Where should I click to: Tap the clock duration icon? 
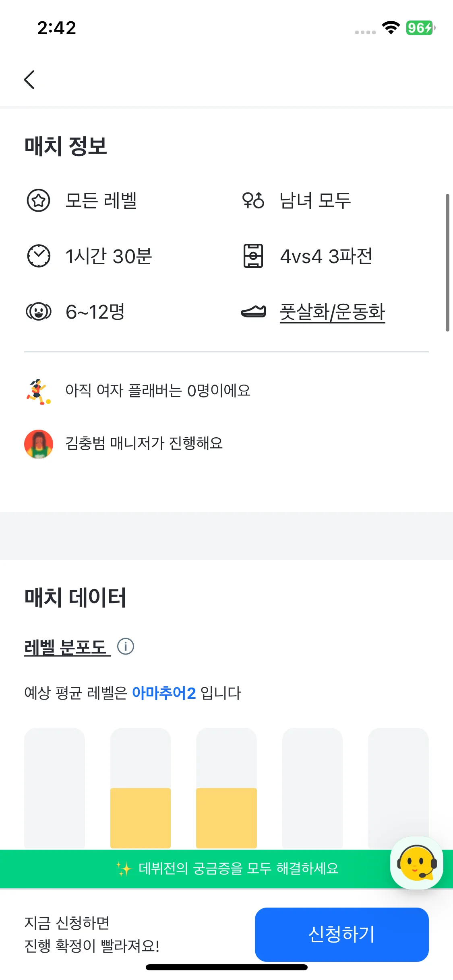[39, 256]
